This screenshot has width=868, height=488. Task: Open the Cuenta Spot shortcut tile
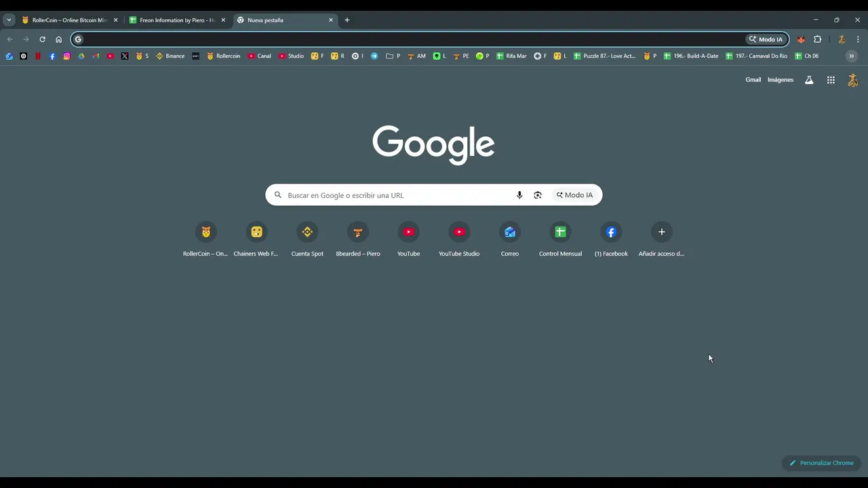[307, 240]
